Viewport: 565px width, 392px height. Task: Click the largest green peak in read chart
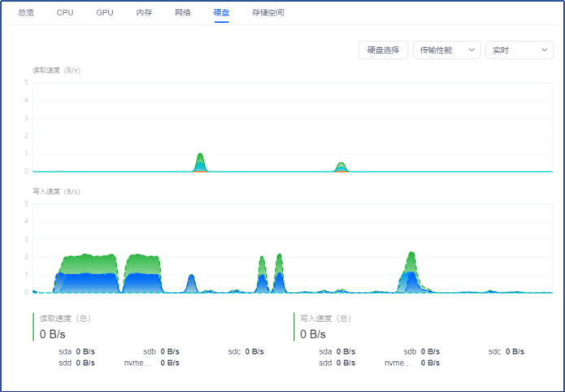[x=200, y=163]
